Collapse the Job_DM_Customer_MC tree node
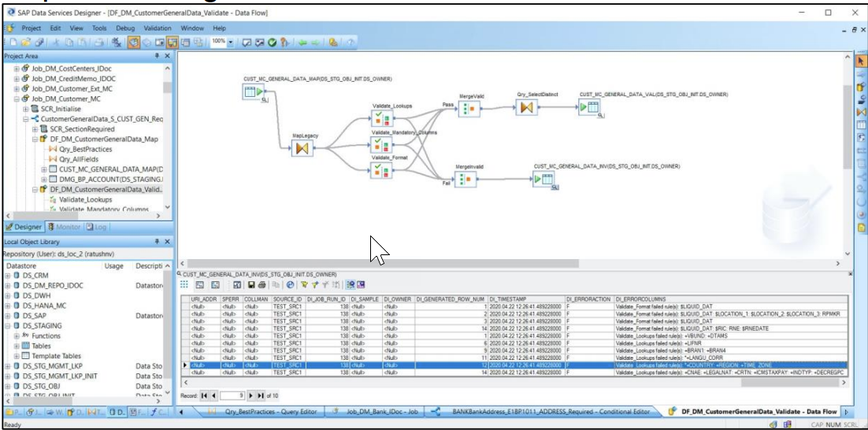 17,99
